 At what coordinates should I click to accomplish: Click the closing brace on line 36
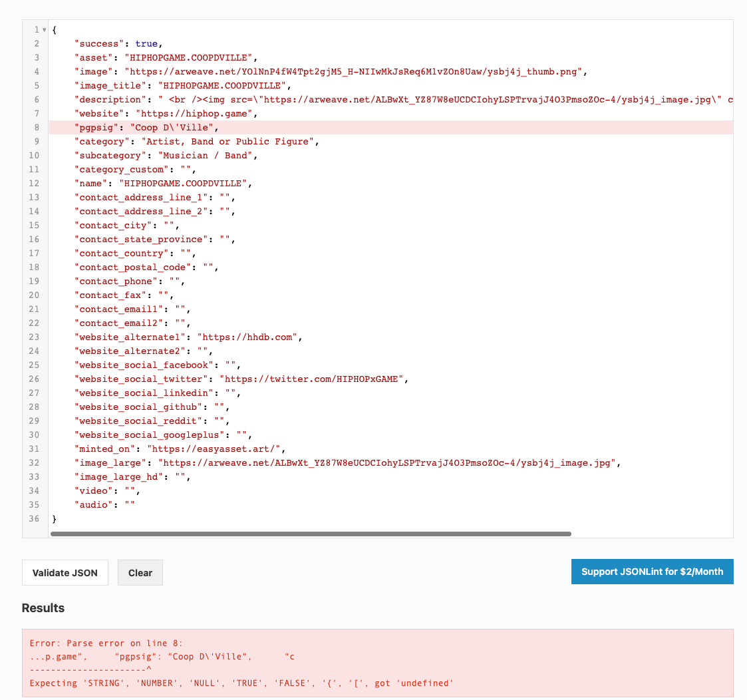coord(55,518)
